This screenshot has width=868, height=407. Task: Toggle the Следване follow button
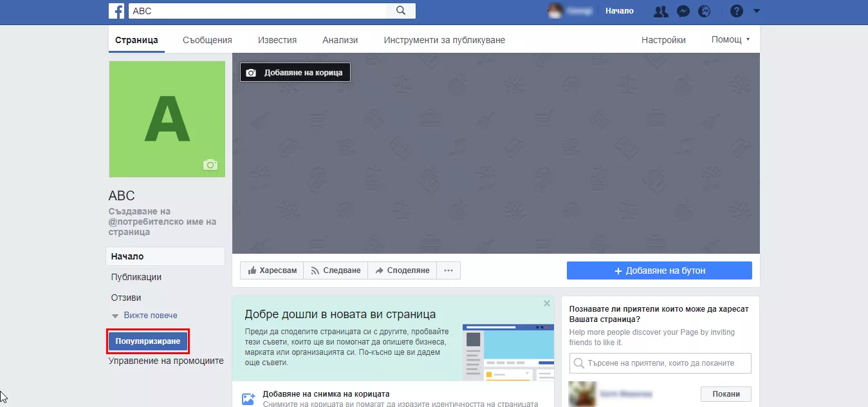[x=336, y=270]
